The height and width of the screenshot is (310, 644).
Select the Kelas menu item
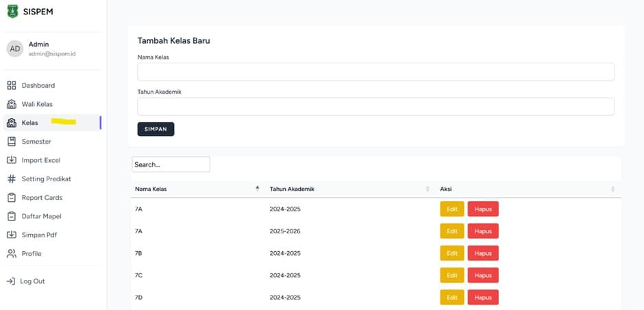30,123
